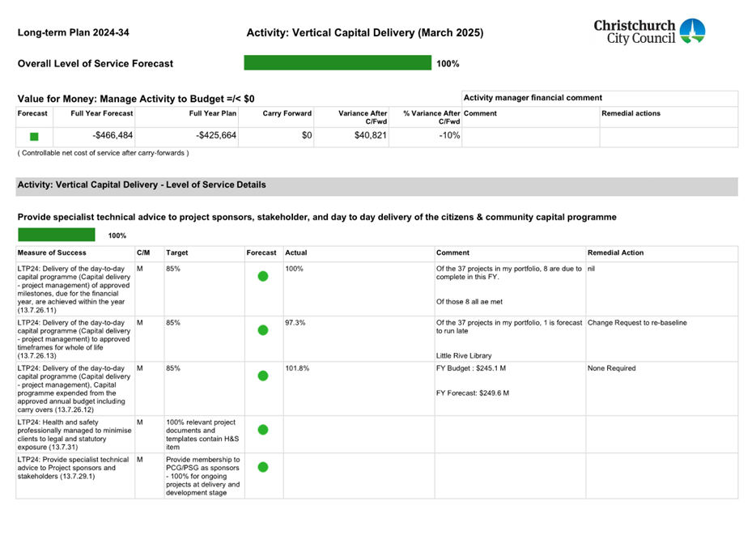This screenshot has width=756, height=535.
Task: Click the Remedial Action column header in measures table
Action: 615,253
